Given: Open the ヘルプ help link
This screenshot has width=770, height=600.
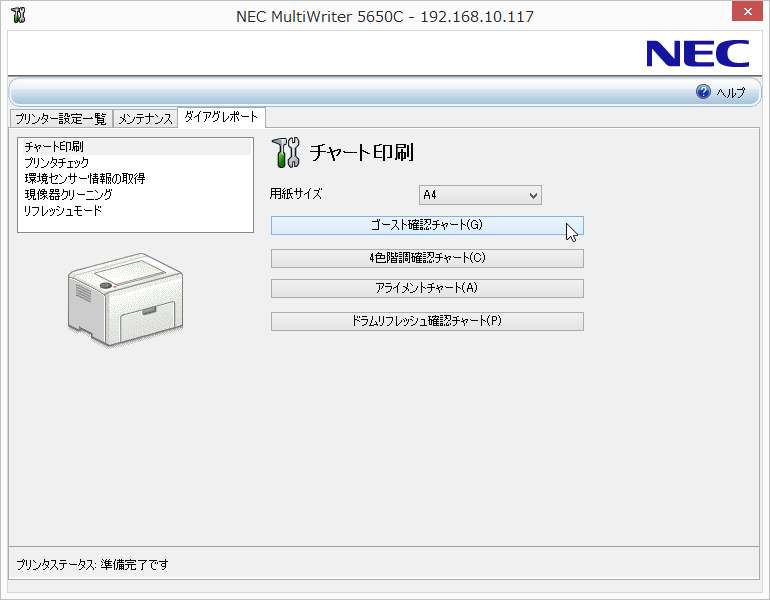Looking at the screenshot, I should [x=730, y=92].
